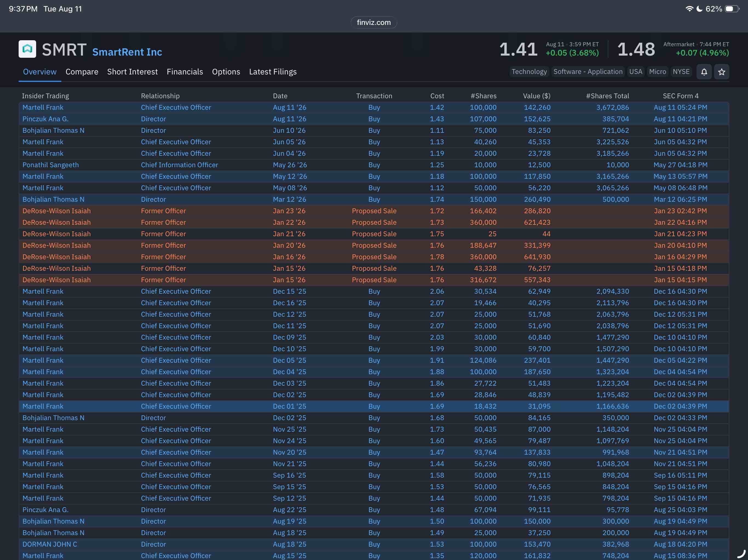Open SEC filing dated Jan 23 02:42 PM

[680, 211]
